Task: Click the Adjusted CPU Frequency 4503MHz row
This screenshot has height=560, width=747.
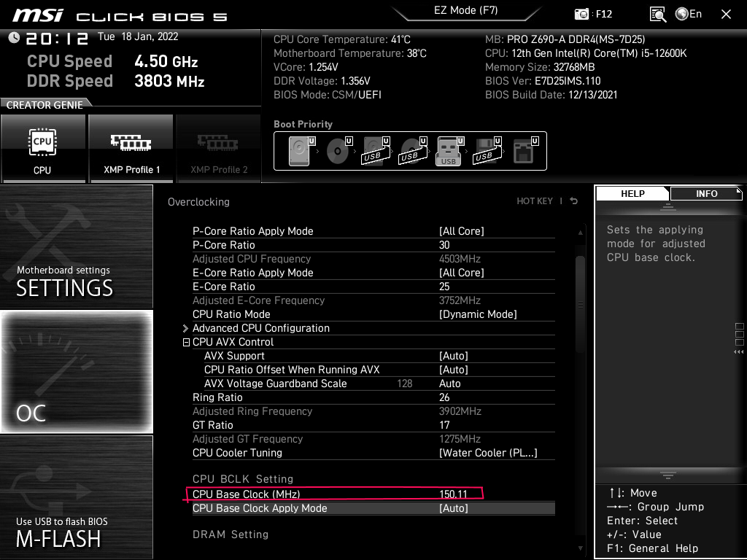Action: (373, 259)
